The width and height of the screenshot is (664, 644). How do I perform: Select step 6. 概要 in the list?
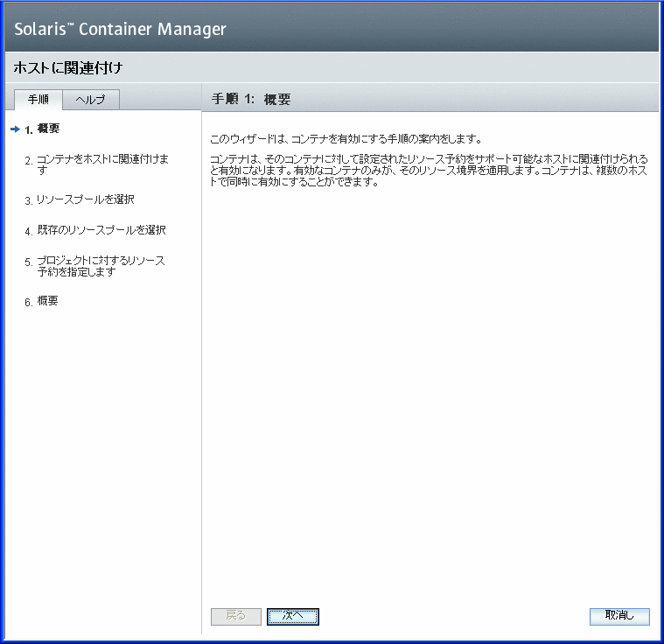(x=41, y=301)
